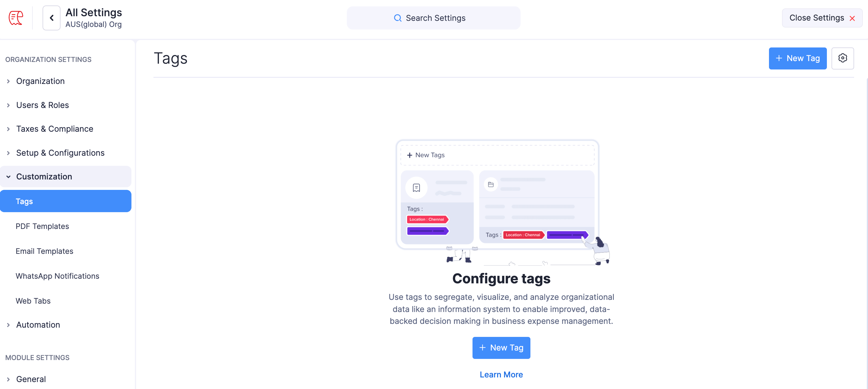Image resolution: width=868 pixels, height=389 pixels.
Task: Open PDF Templates settings
Action: (x=42, y=226)
